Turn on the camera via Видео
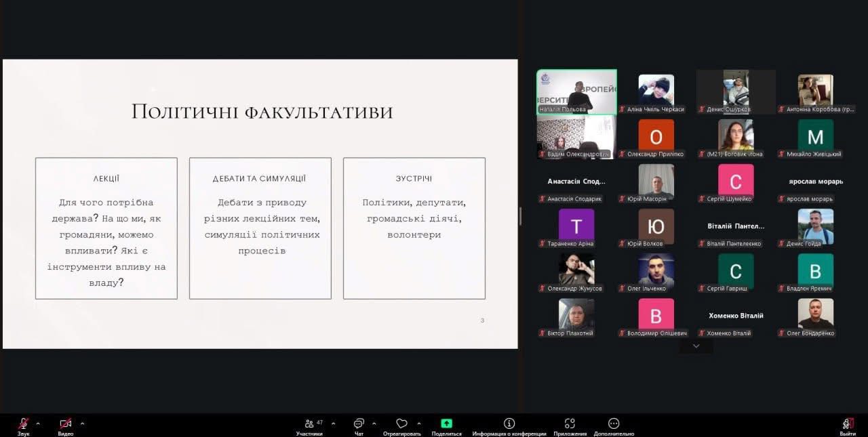Screen dimensions: 868x437 coord(65,424)
